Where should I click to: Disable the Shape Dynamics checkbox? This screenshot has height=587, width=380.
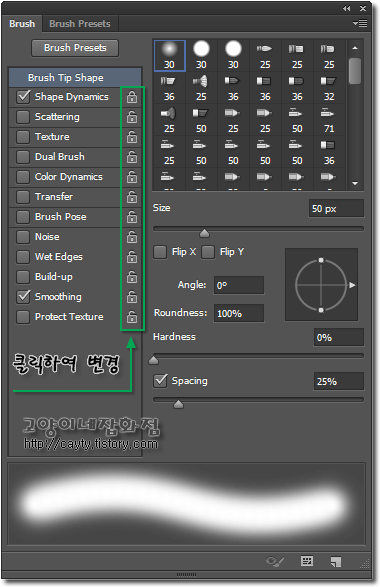tap(23, 97)
